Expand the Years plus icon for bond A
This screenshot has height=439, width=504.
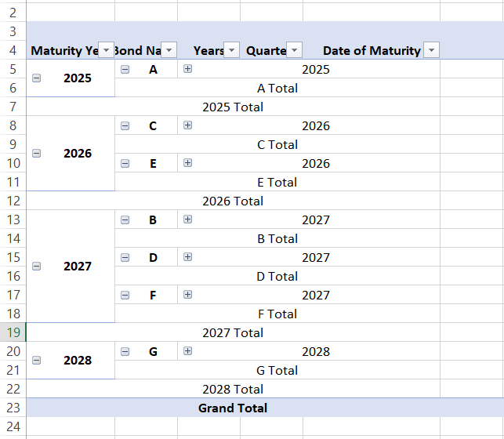coord(187,69)
